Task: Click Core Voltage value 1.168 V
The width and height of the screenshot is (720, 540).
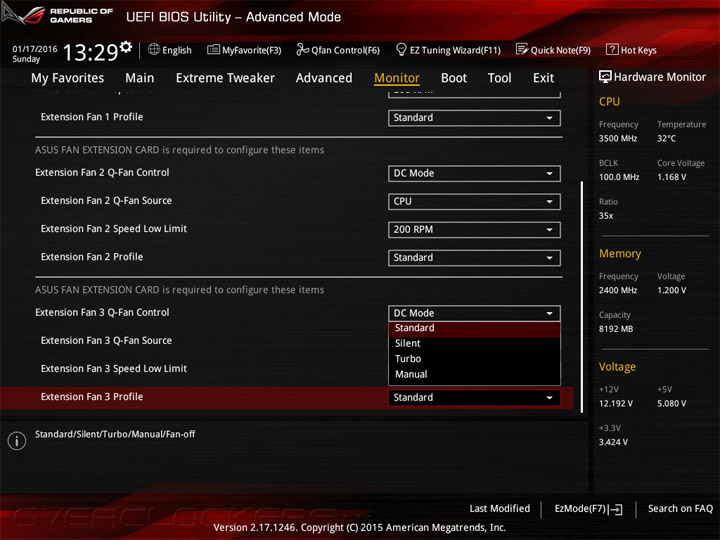Action: tap(671, 177)
